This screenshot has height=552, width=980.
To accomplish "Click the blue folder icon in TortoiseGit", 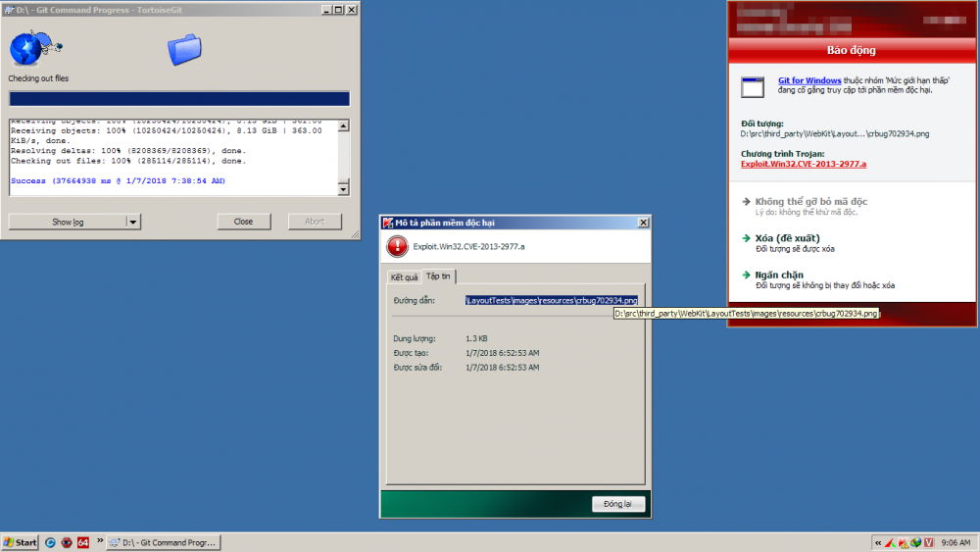I will 183,48.
